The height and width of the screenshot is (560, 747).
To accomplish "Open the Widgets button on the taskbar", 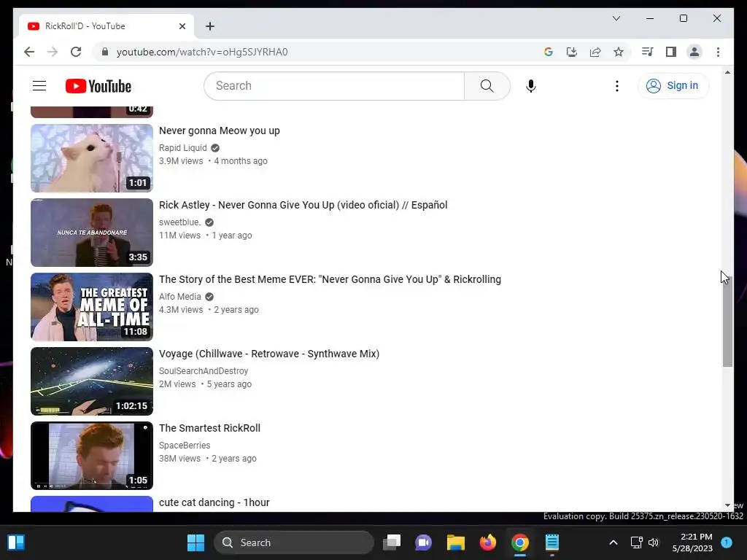I will (x=16, y=542).
